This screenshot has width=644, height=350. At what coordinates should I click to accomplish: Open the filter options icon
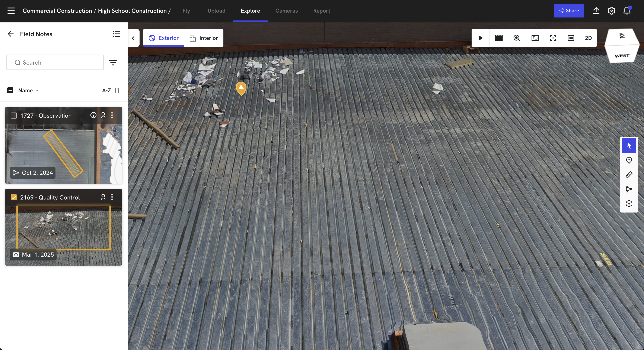coord(113,62)
